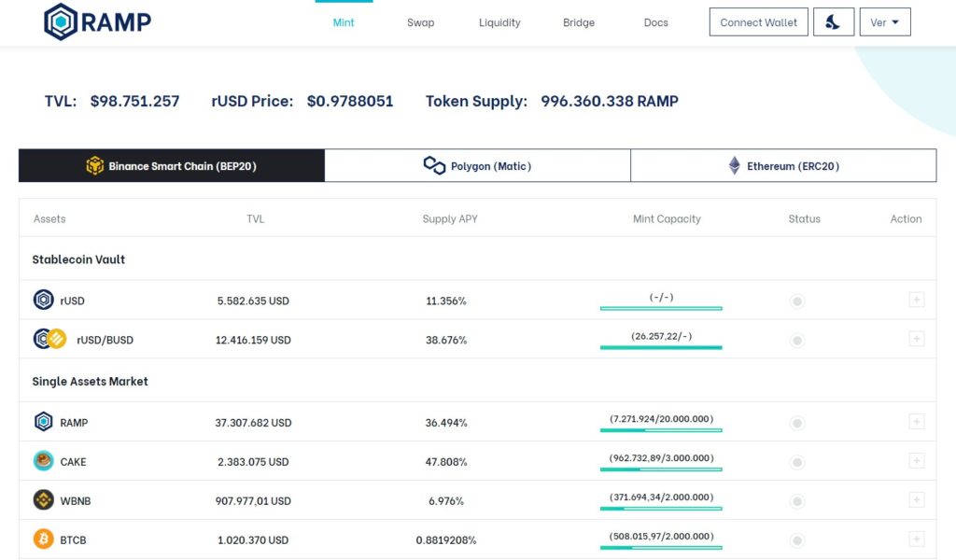956x560 pixels.
Task: Click the WBNB asset name
Action: [x=76, y=501]
